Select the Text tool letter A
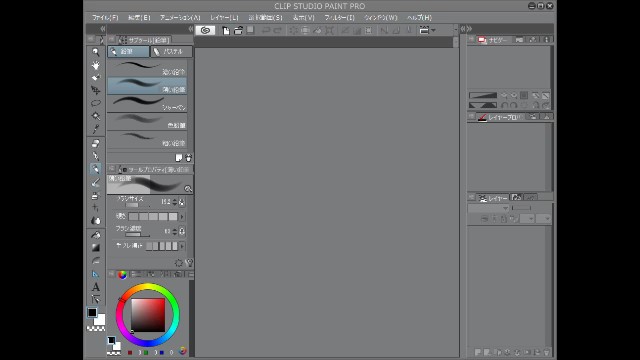 click(96, 287)
